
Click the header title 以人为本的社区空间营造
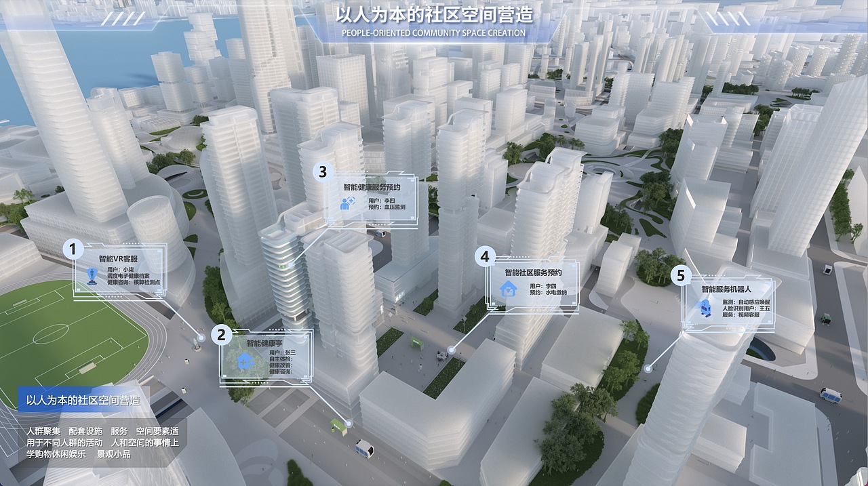click(434, 15)
